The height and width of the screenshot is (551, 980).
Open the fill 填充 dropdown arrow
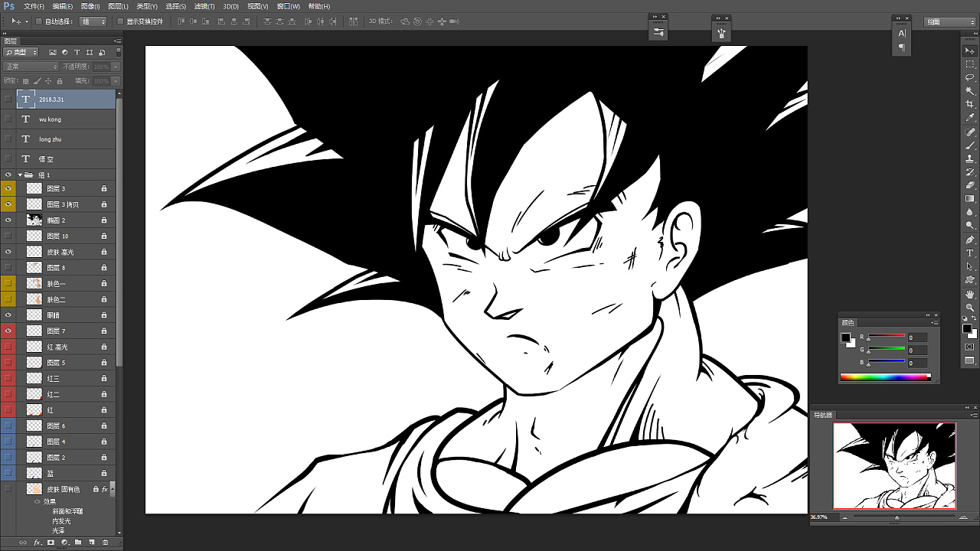(116, 80)
